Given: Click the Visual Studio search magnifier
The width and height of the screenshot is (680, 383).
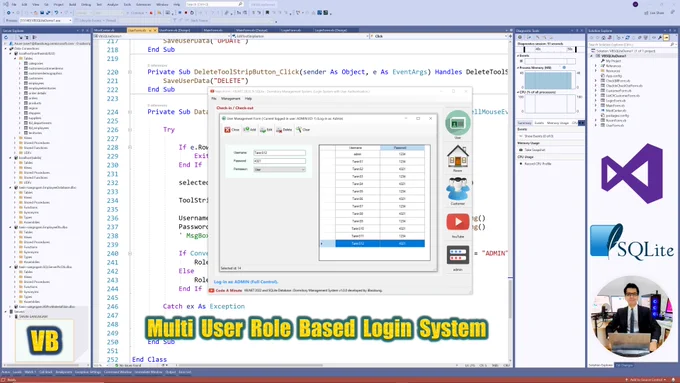Looking at the screenshot, I should pyautogui.click(x=240, y=4).
